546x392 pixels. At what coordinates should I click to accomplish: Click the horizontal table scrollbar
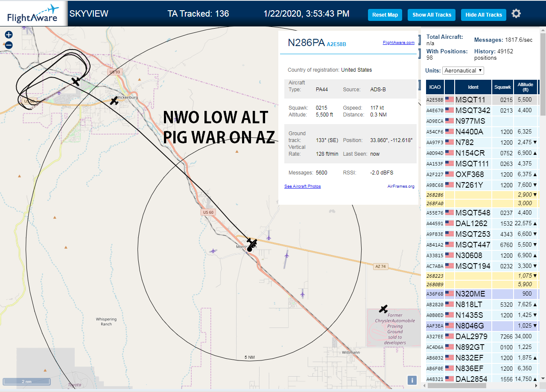tap(456, 385)
